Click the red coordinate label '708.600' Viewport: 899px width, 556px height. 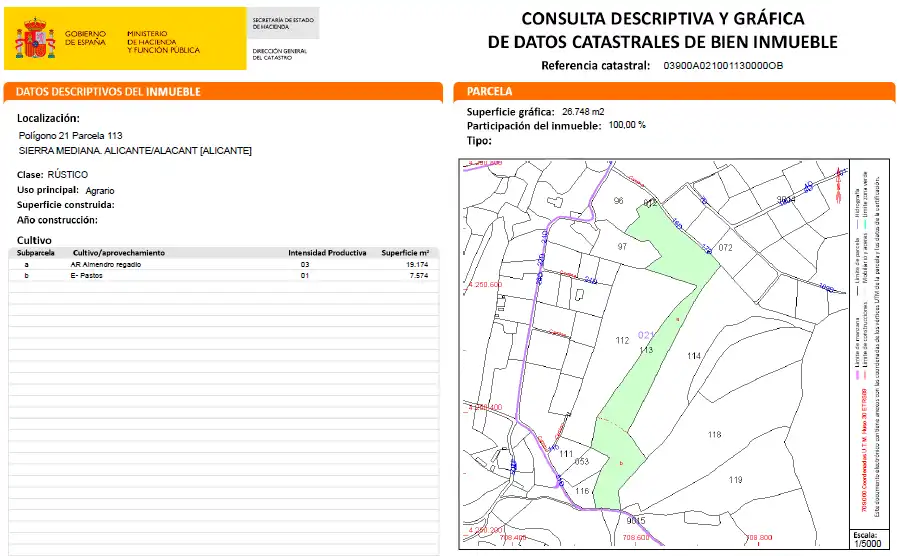click(x=636, y=538)
